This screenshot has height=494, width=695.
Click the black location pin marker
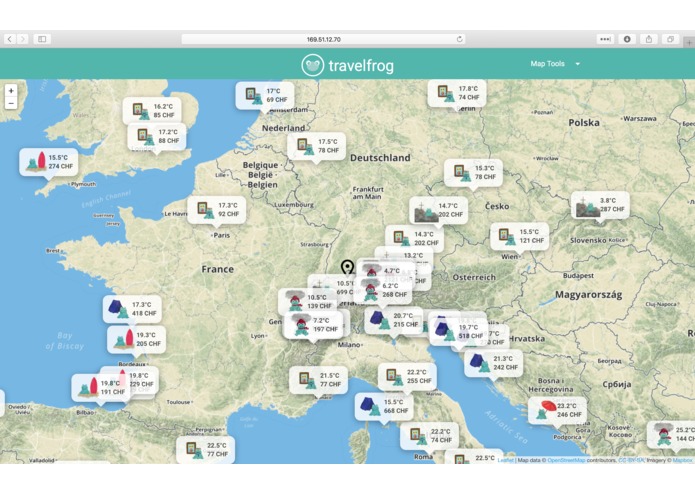click(x=348, y=267)
